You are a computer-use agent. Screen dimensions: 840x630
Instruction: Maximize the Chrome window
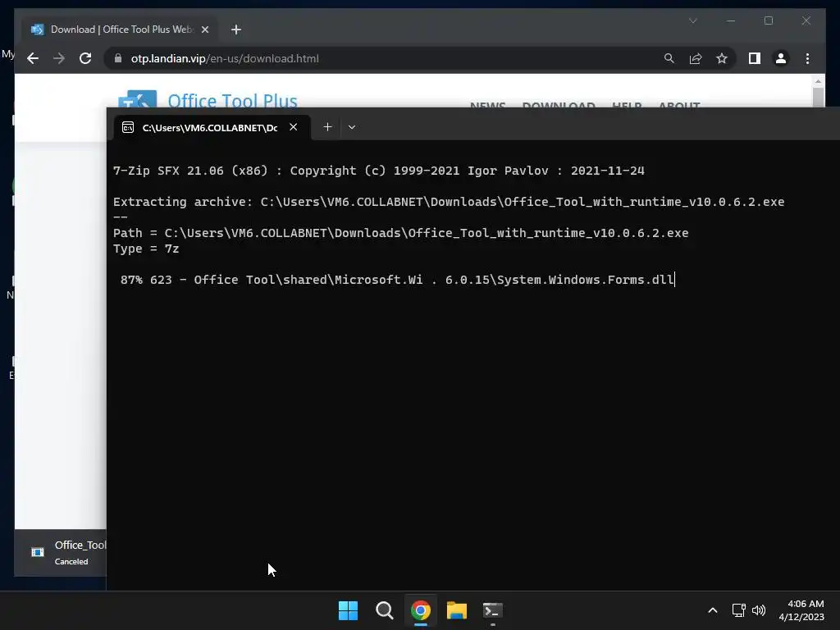(768, 21)
